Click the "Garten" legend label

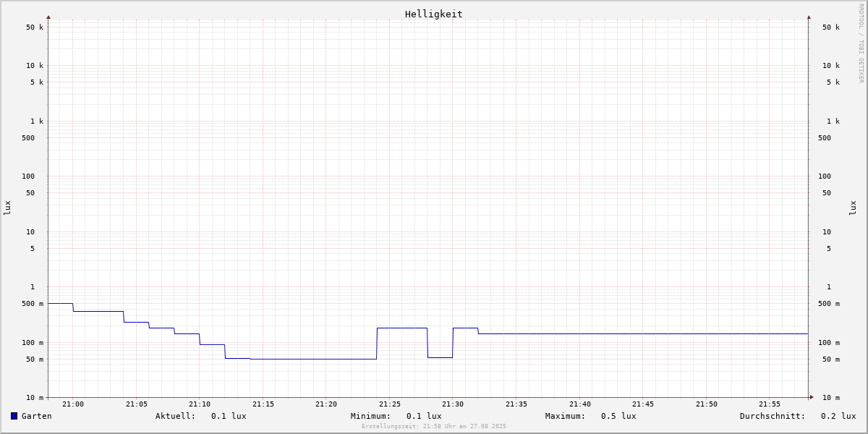pos(37,416)
